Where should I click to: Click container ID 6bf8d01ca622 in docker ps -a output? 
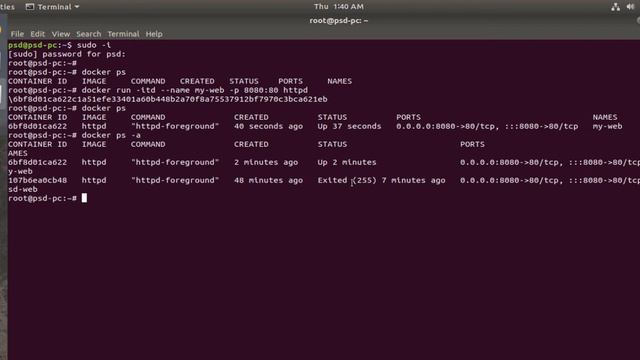(37, 162)
